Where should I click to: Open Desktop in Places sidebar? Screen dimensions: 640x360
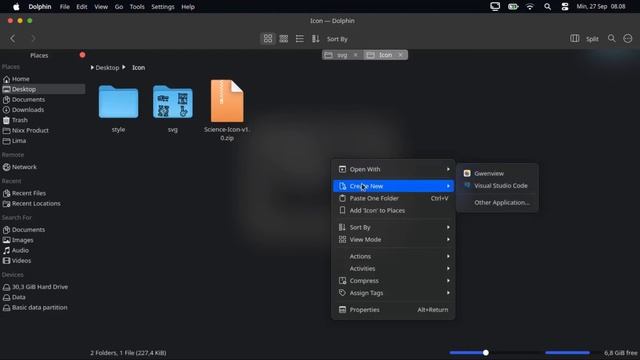43,89
